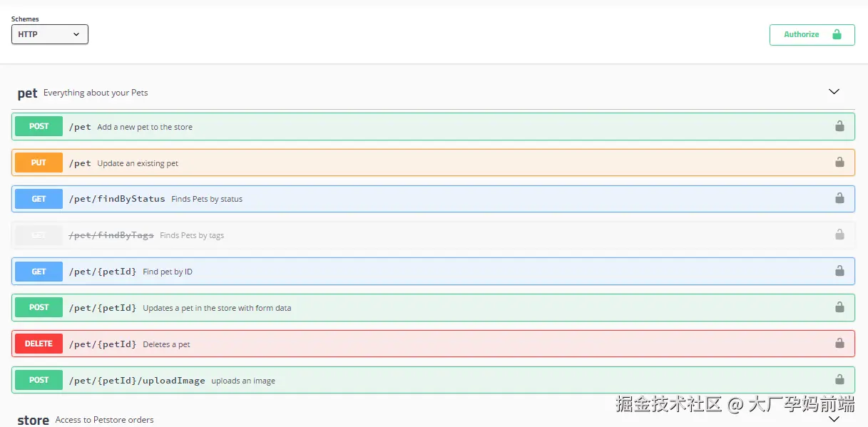
Task: Expand the Add a new pet endpoint row
Action: click(285, 126)
